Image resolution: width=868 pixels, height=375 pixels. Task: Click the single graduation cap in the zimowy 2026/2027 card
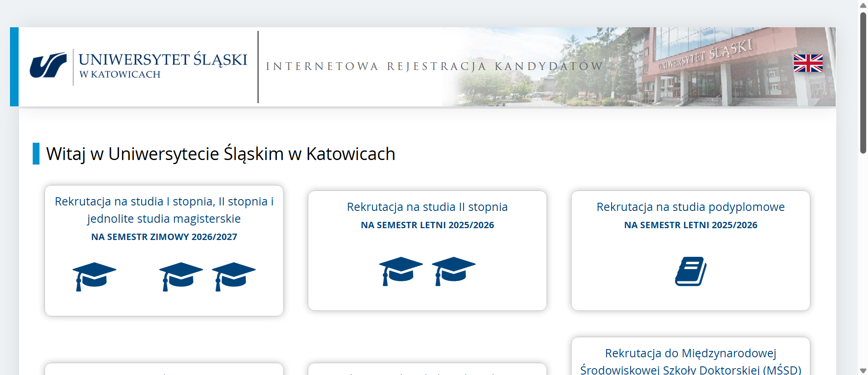click(x=94, y=276)
